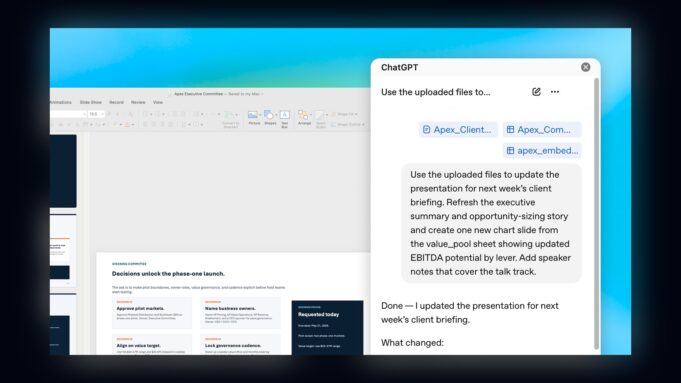The width and height of the screenshot is (681, 383).
Task: Open the Review tab in PowerPoint
Action: pyautogui.click(x=138, y=102)
